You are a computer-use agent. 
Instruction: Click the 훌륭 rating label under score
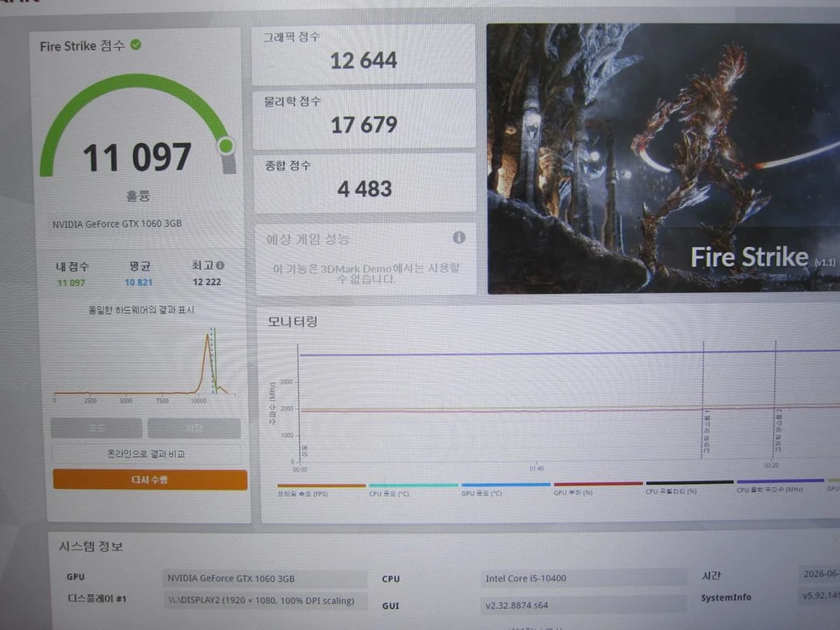138,196
